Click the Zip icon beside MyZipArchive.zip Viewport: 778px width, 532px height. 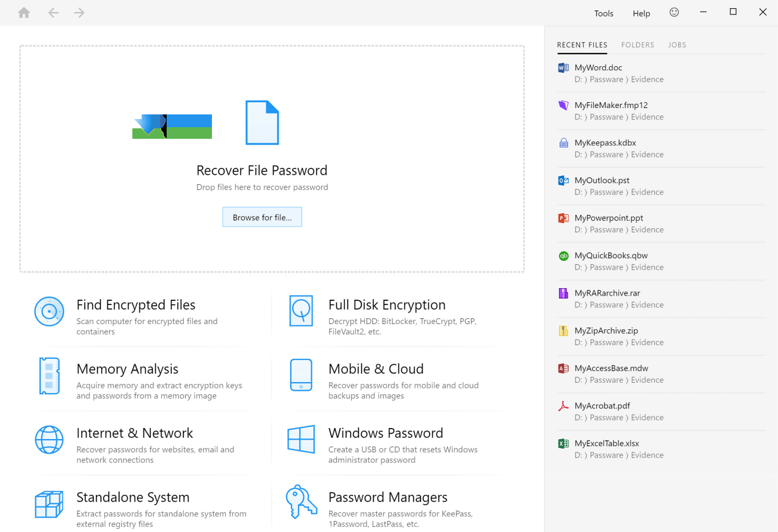[563, 331]
